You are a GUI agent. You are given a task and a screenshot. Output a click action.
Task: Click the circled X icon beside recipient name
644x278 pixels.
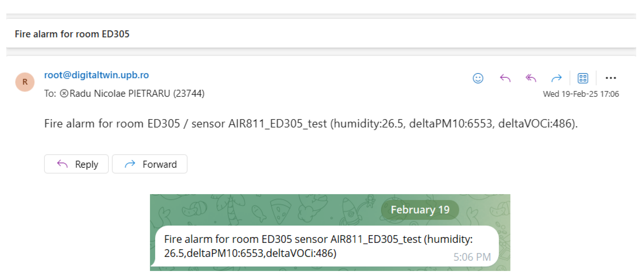click(64, 94)
